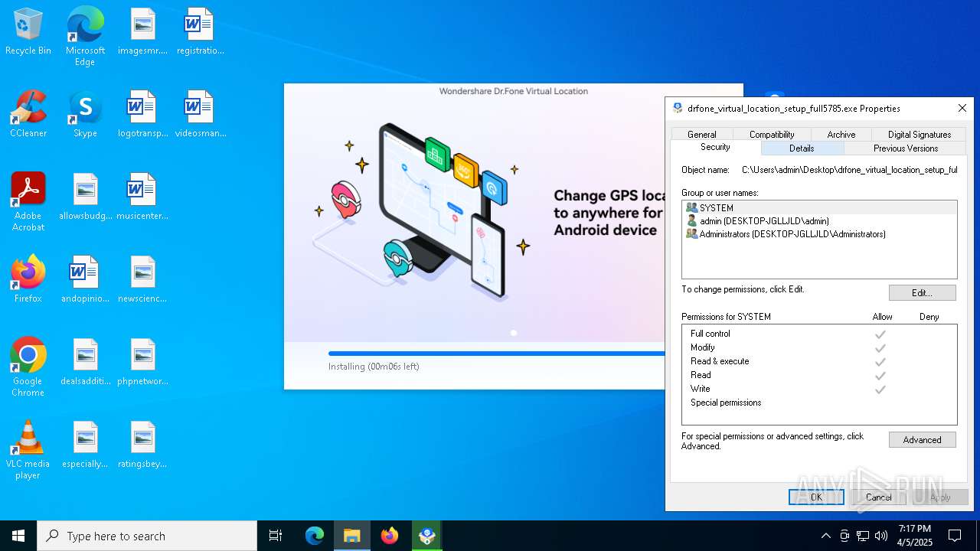
Task: Click OK in the Properties dialog
Action: coord(816,497)
